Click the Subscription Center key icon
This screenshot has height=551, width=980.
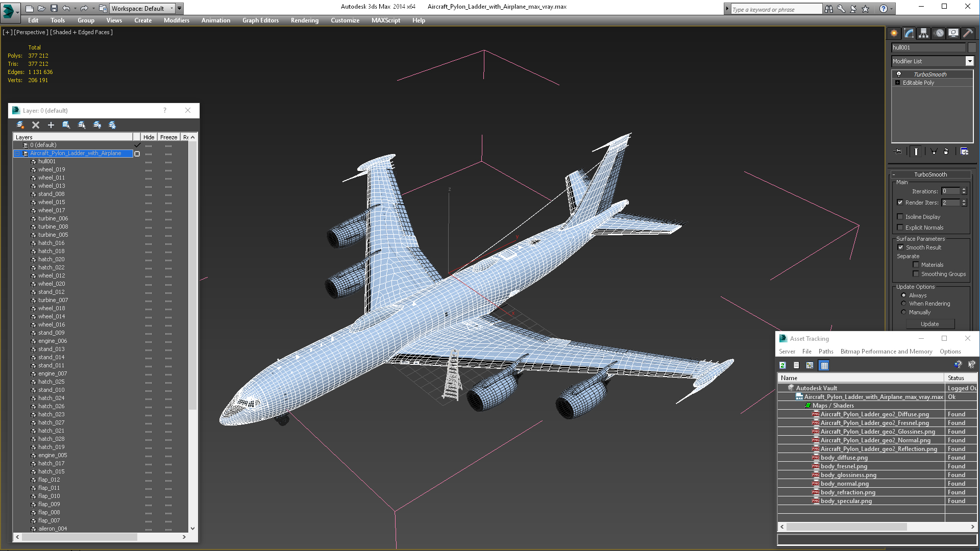click(841, 9)
